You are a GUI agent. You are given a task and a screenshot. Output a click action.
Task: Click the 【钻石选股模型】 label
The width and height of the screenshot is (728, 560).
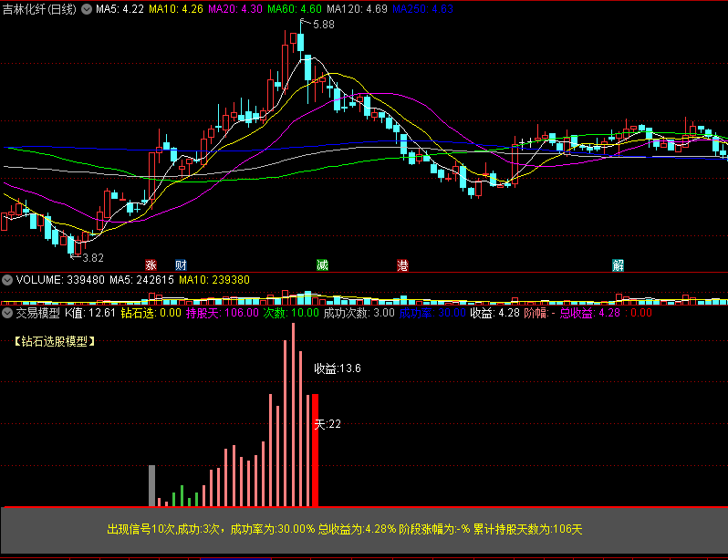(55, 341)
